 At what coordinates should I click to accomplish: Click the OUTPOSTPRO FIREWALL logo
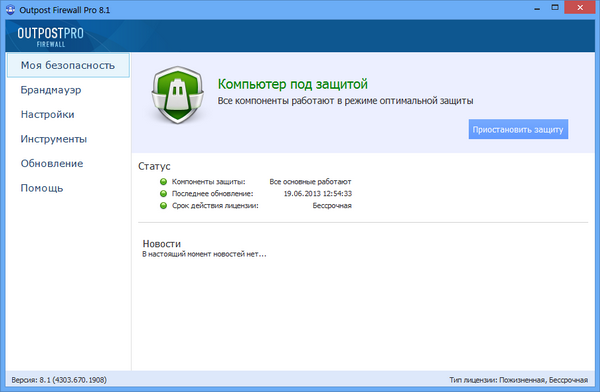51,37
